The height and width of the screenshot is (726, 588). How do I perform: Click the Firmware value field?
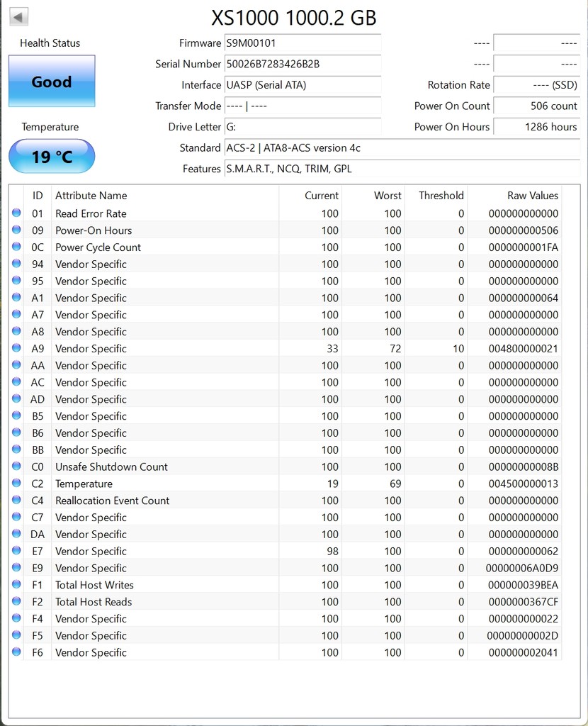303,43
